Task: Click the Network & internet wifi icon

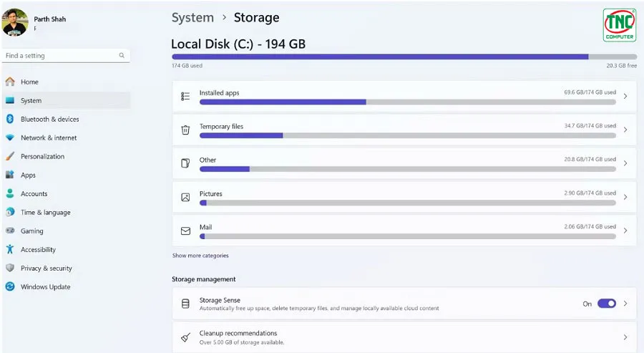Action: [10, 137]
